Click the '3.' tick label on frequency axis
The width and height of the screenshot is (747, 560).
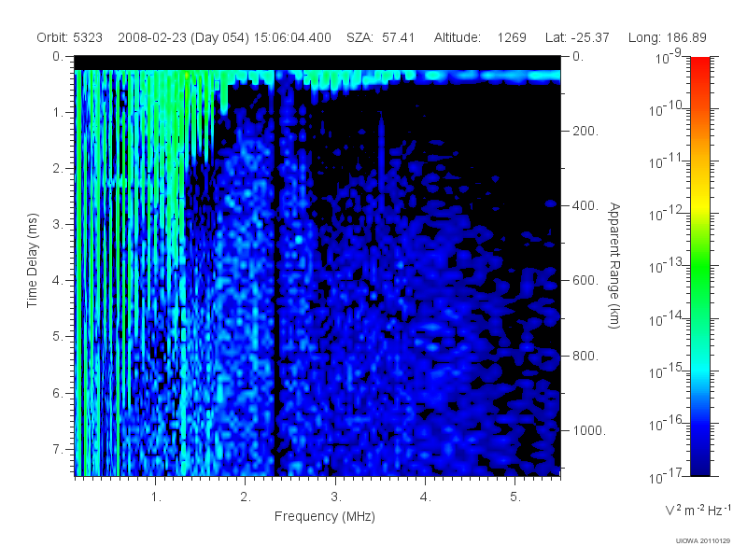336,497
